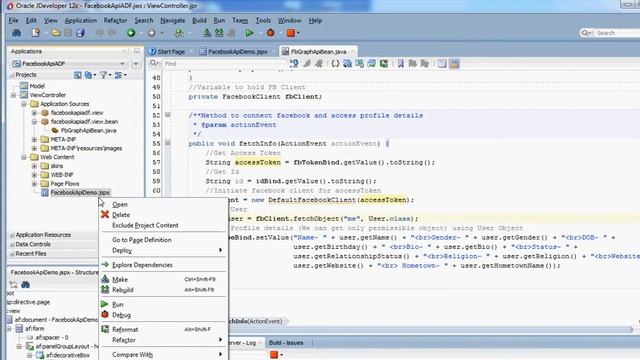Click the filter funnel icon in Projects bar
This screenshot has width=640, height=360.
click(x=103, y=75)
